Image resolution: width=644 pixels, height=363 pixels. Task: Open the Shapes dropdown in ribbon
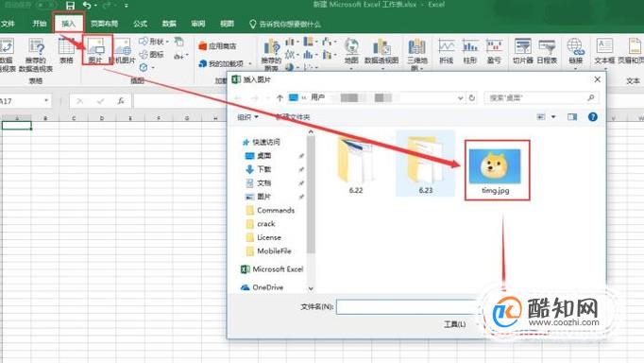pyautogui.click(x=155, y=42)
